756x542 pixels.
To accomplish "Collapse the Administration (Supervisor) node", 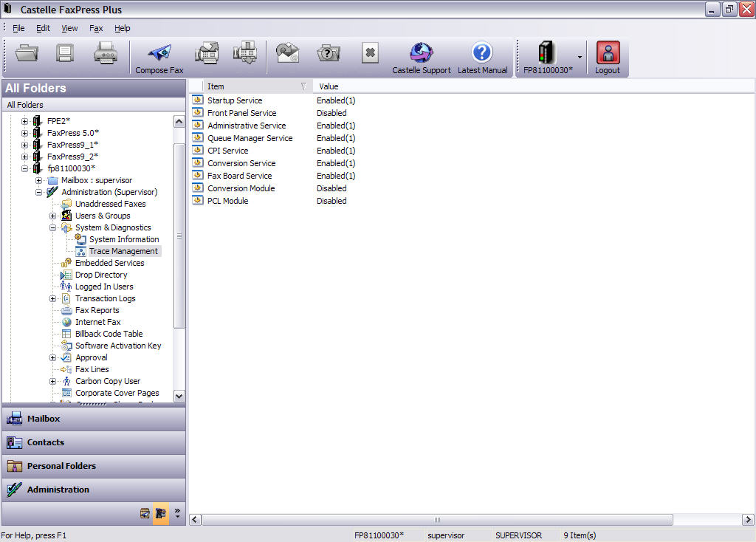I will coord(38,192).
